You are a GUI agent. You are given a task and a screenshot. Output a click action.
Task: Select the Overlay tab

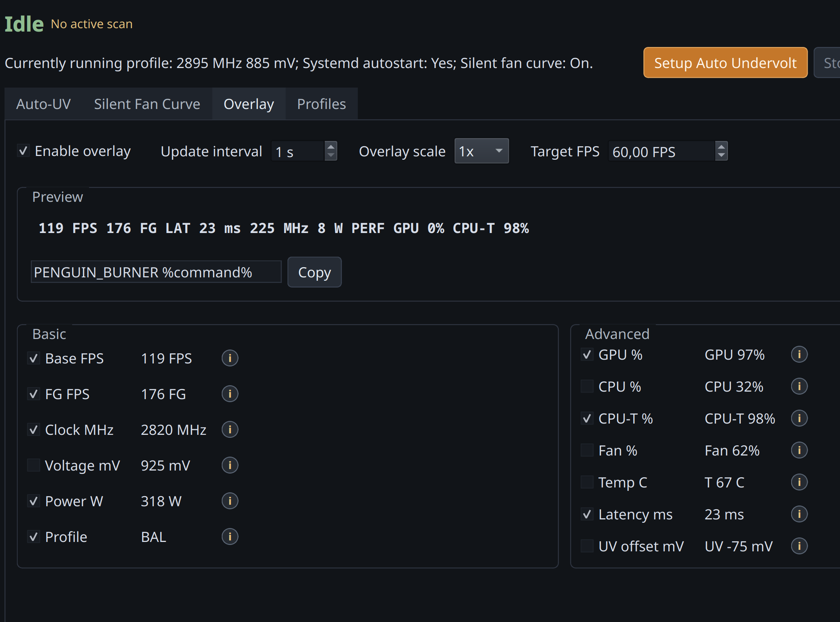pos(249,104)
